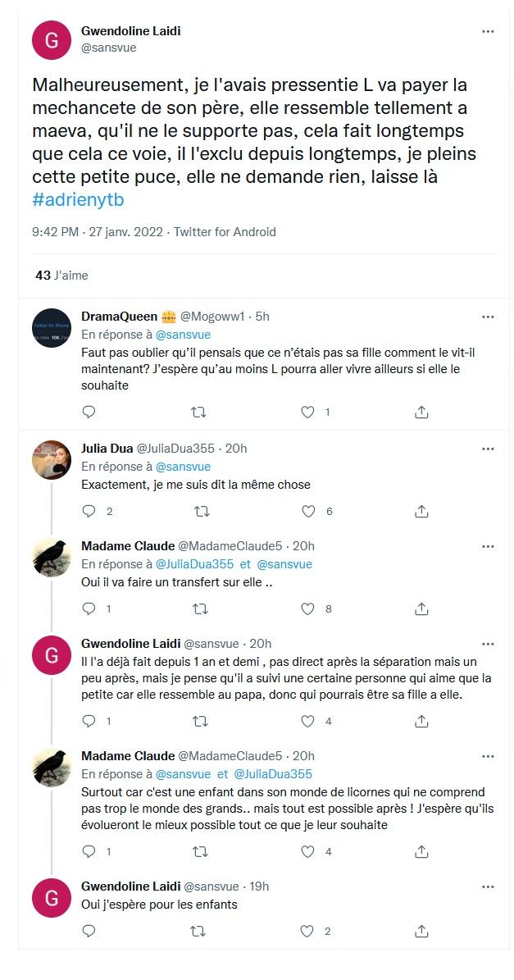The height and width of the screenshot is (980, 514).
Task: Retweet Madame Claude's 'licornes' reply
Action: (200, 852)
